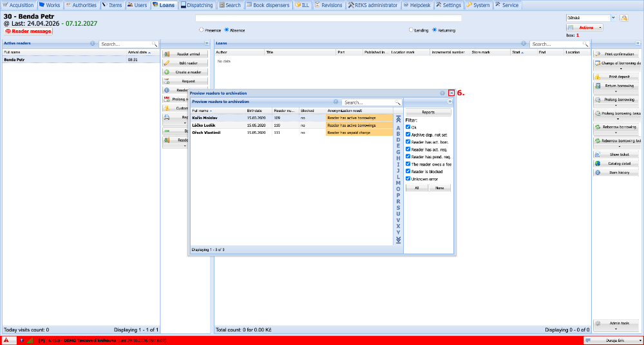
Task: Click the help icon in the archivation dialog title
Action: 442,93
